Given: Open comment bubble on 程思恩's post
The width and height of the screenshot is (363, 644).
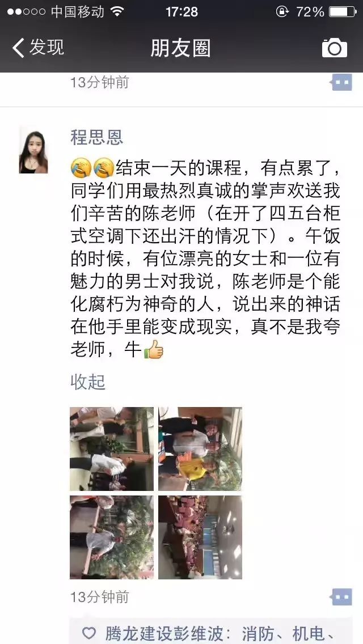Looking at the screenshot, I should 342,597.
